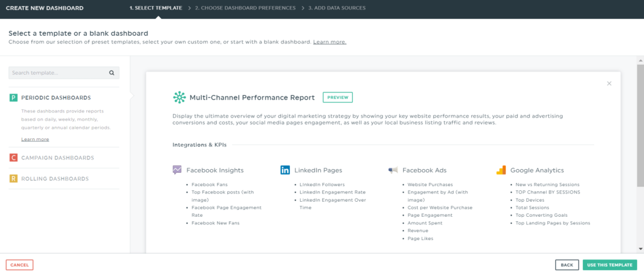Click the Multi-Channel Performance Report logo icon
The image size is (644, 274).
(x=179, y=97)
